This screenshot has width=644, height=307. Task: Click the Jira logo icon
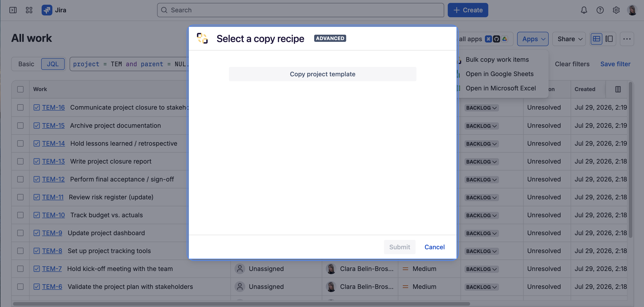[47, 10]
